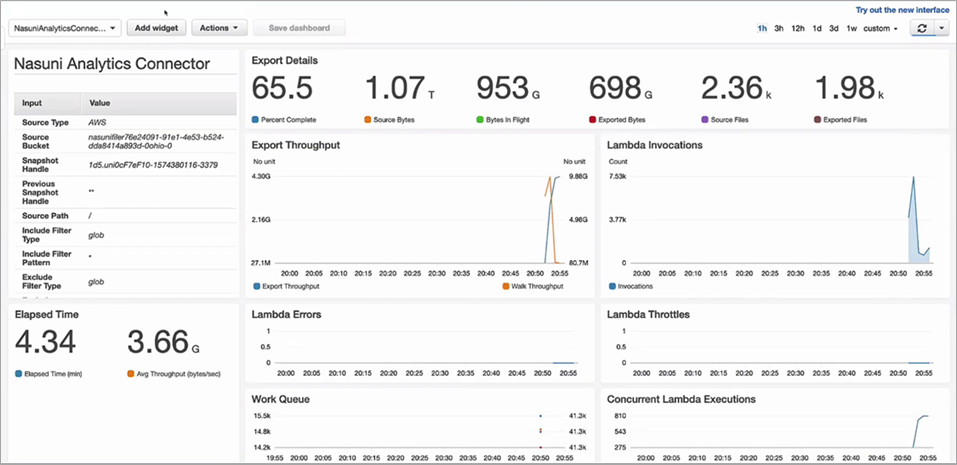Viewport: 957px width, 465px height.
Task: Click the Source Bytes orange legend swatch
Action: coord(368,120)
